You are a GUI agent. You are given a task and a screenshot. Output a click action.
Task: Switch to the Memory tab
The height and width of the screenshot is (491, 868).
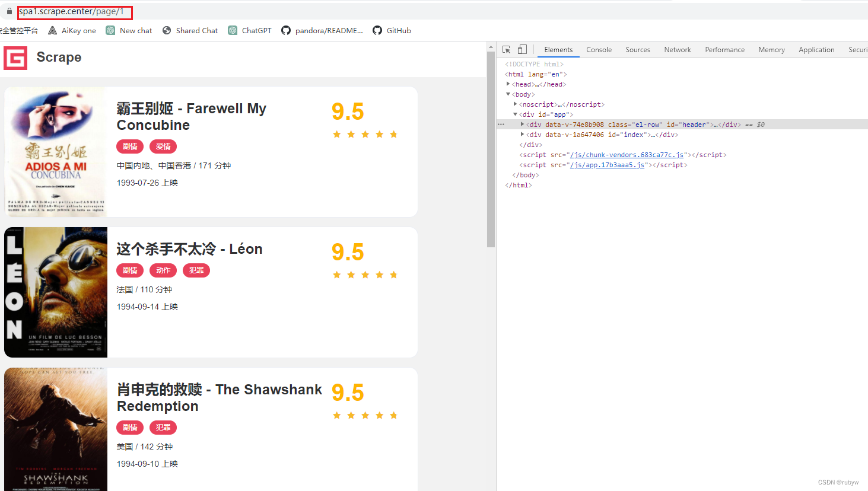[771, 50]
